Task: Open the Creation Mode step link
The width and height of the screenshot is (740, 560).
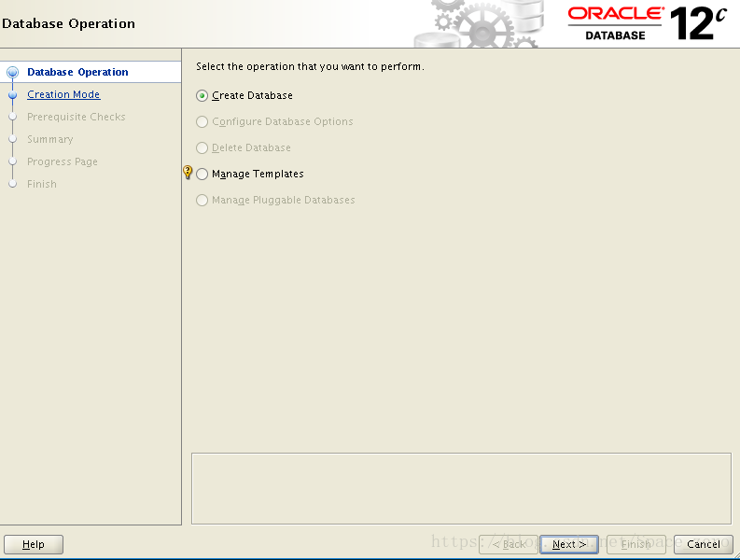Action: tap(63, 94)
